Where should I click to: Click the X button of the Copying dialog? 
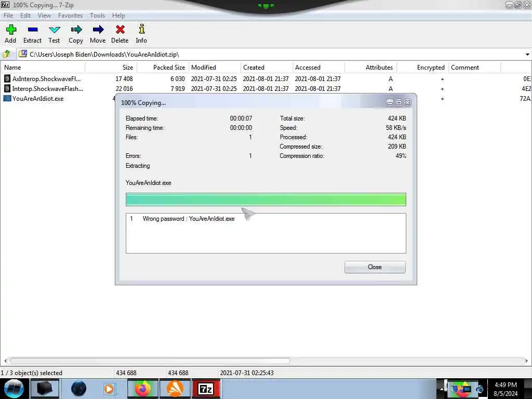[407, 102]
